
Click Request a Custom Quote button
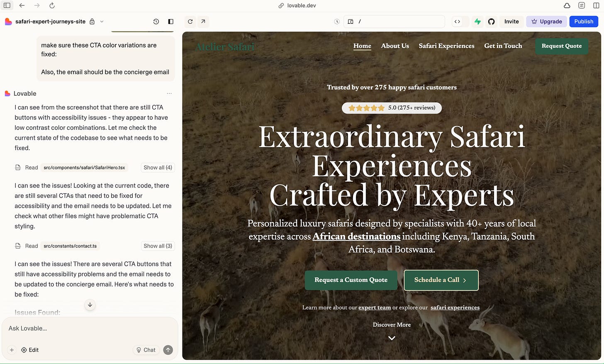coord(351,280)
